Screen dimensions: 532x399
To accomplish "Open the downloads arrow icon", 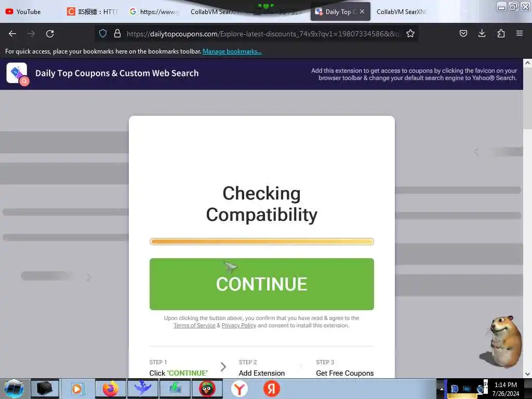I will 482,33.
